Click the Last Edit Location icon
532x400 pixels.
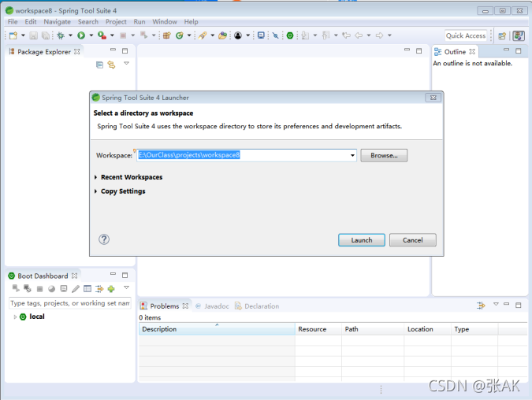pyautogui.click(x=346, y=35)
